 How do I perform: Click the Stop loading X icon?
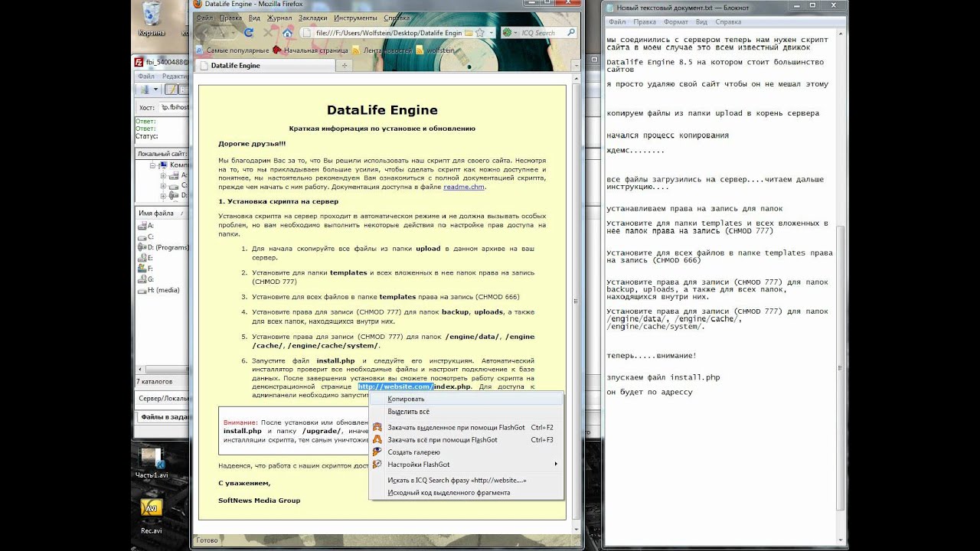pos(269,33)
